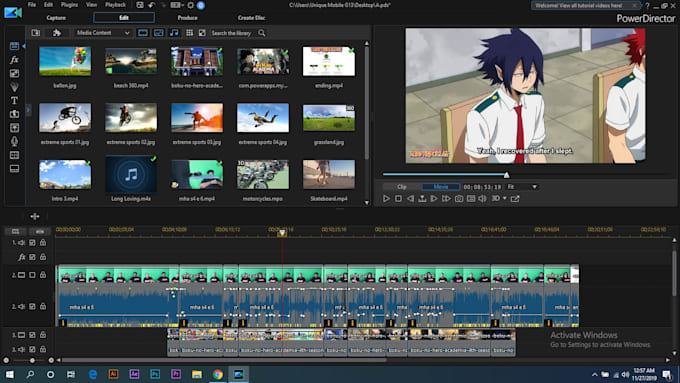Viewport: 680px width, 383px height.
Task: Play the preview video
Action: [x=386, y=199]
